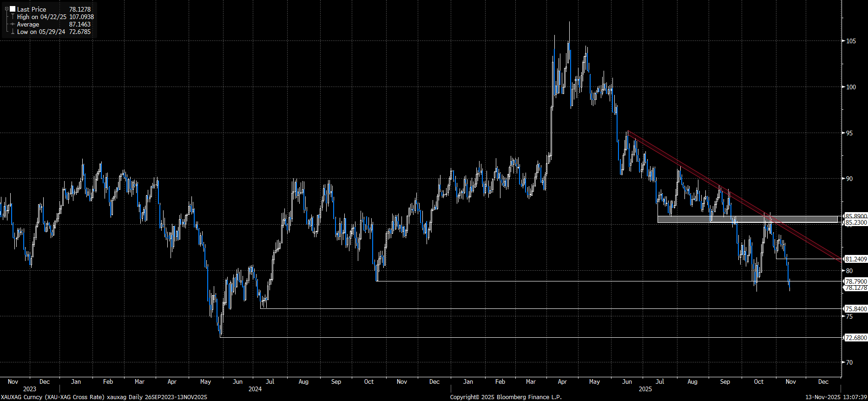Select the 81.2409 price level tag
The height and width of the screenshot is (401, 868).
tap(855, 259)
